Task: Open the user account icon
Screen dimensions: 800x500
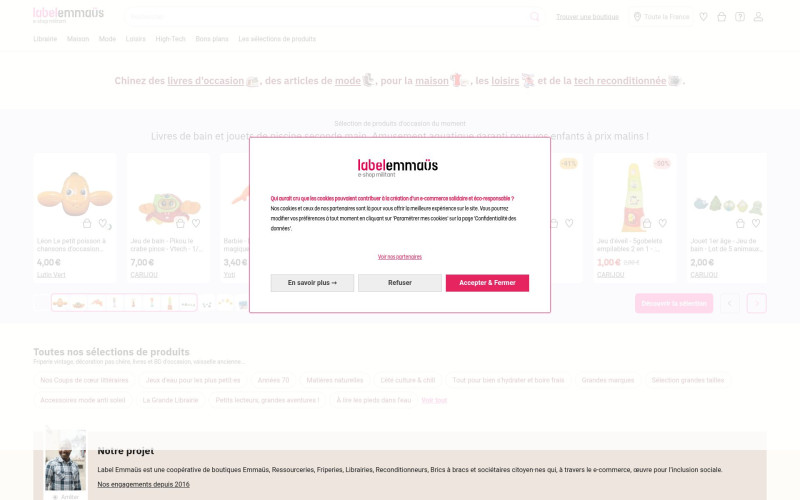Action: pos(758,17)
